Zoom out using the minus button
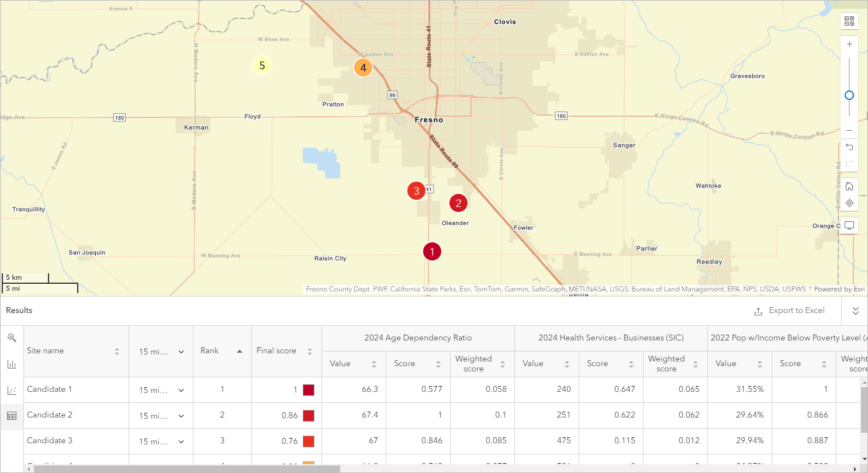Viewport: 868px width, 473px height. pos(849,130)
